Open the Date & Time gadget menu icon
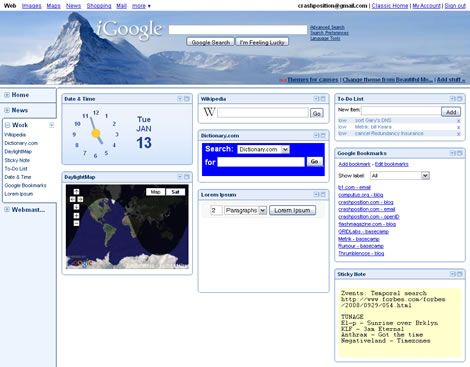 180,99
